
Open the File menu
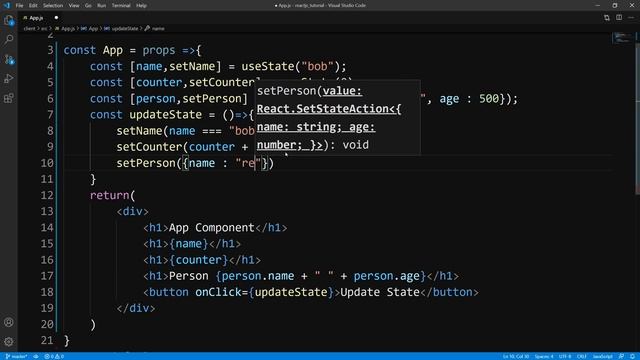point(19,5)
